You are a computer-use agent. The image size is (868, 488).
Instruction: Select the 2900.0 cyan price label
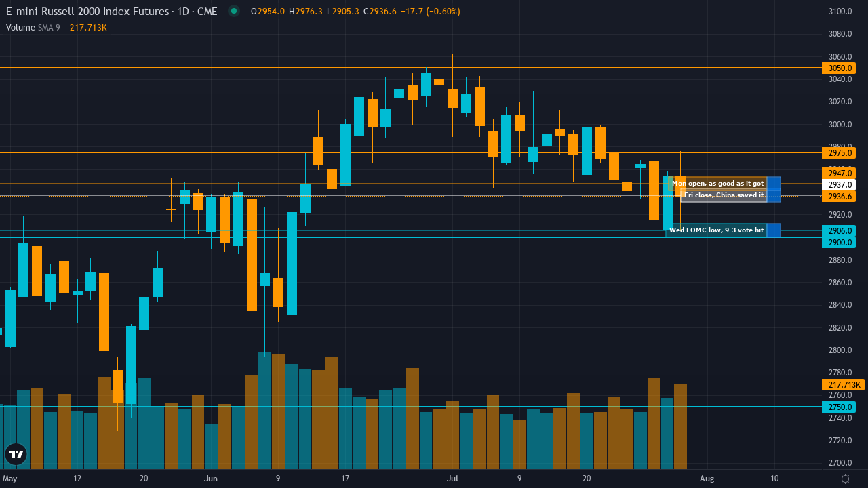click(x=840, y=242)
